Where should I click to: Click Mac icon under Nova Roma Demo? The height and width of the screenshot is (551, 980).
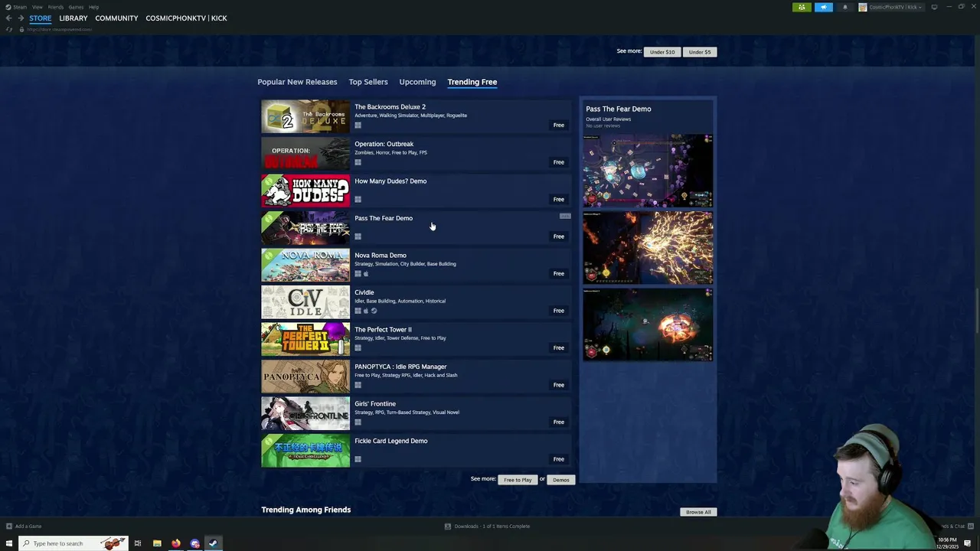click(x=366, y=273)
